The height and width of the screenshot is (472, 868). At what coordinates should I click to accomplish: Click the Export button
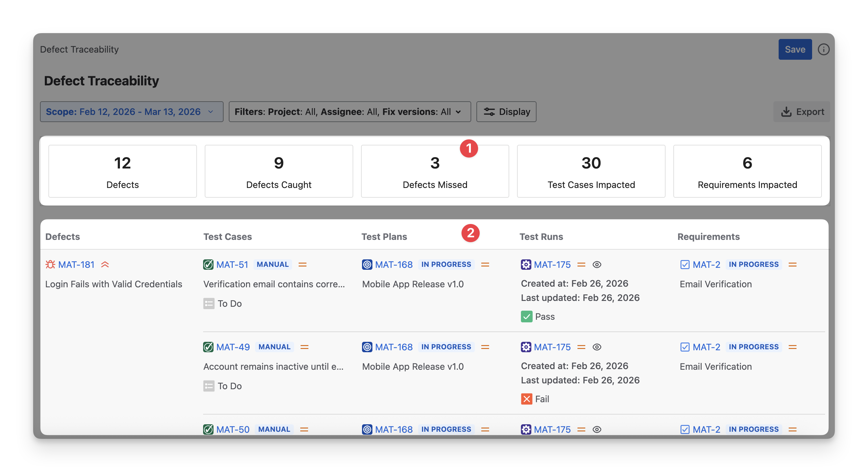coord(802,112)
